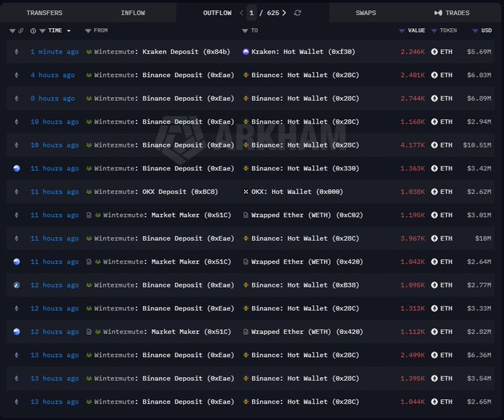Open the Time column filter
This screenshot has width=504, height=420.
tap(42, 31)
